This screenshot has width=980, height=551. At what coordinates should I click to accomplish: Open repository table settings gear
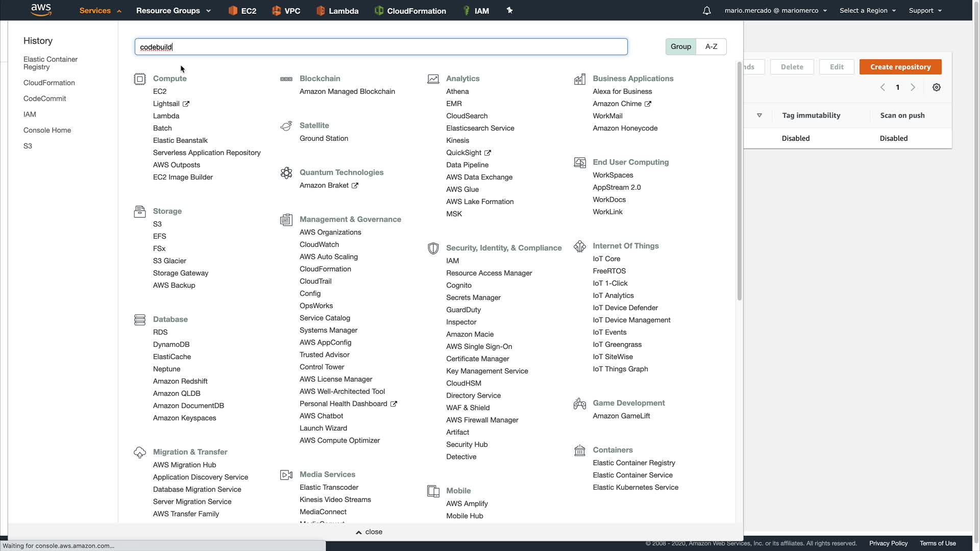click(937, 87)
